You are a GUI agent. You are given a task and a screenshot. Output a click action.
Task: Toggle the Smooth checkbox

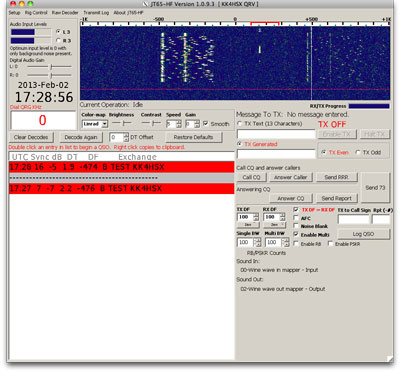206,124
